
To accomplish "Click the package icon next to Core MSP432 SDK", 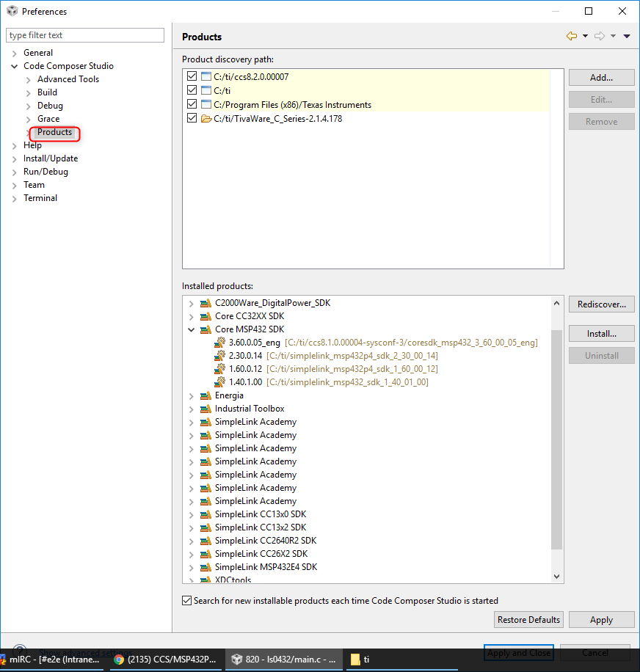I will (x=206, y=329).
